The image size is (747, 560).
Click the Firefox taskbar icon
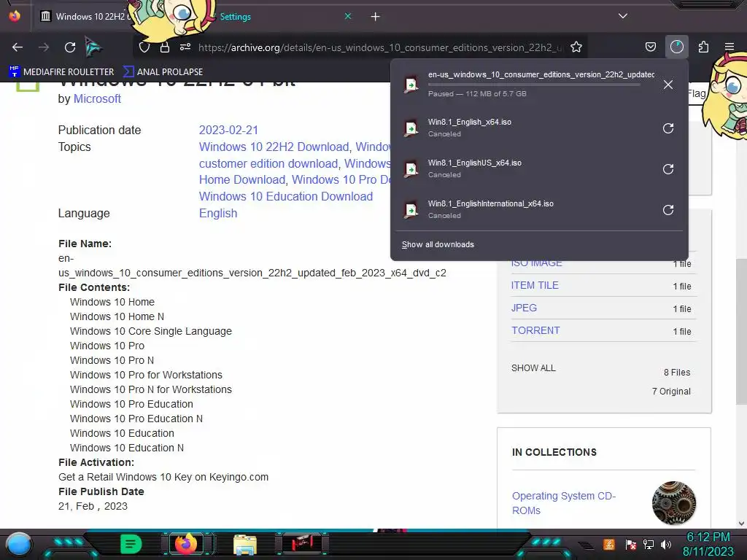pos(186,544)
